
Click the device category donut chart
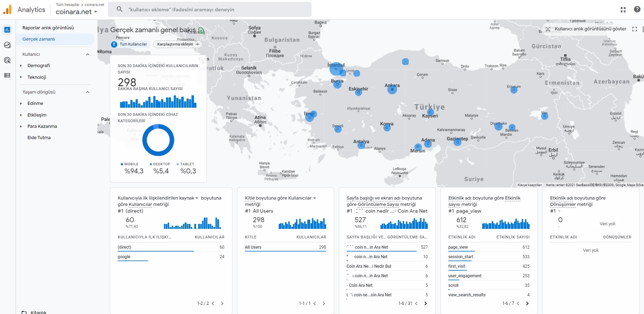pos(158,140)
